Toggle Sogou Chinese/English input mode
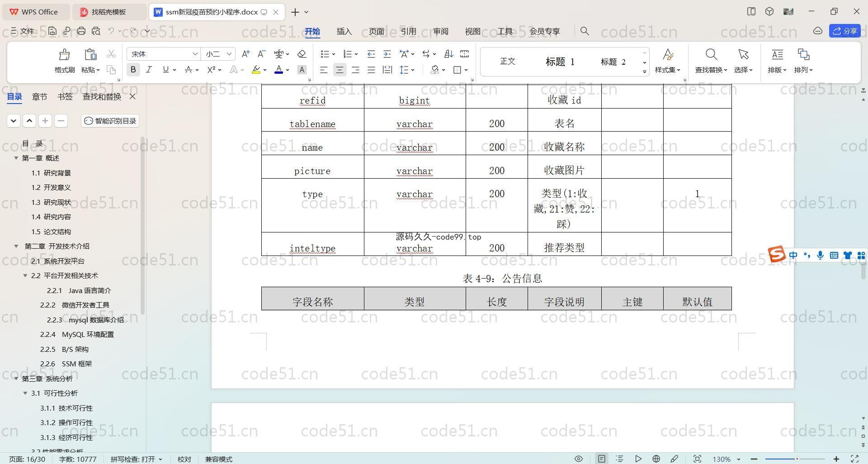868x464 pixels. (x=793, y=255)
